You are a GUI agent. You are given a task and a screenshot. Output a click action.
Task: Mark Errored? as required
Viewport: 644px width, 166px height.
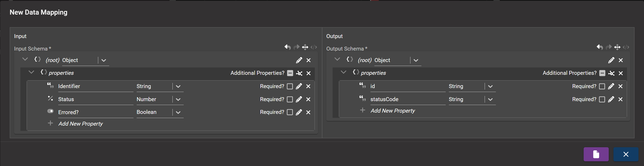290,112
